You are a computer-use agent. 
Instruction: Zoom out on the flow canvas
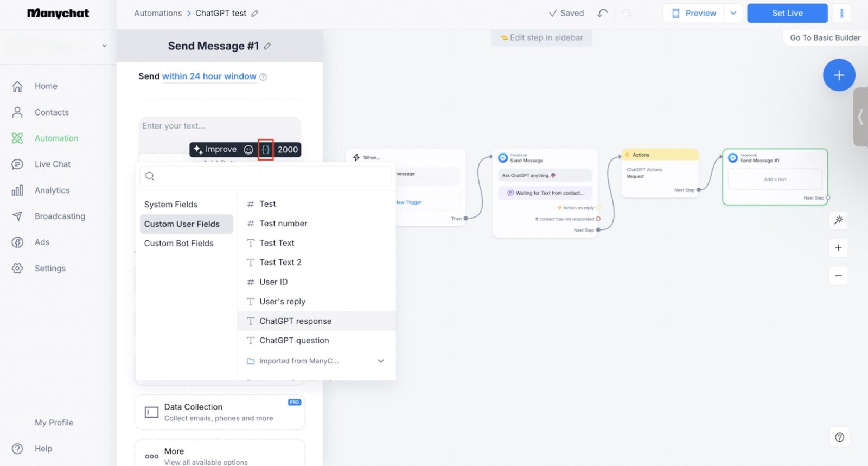pyautogui.click(x=838, y=276)
